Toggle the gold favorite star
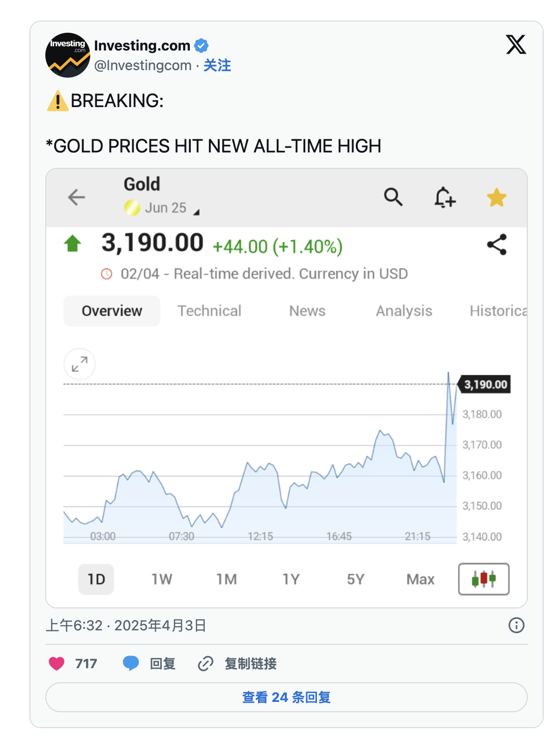This screenshot has height=751, width=560. click(x=496, y=197)
